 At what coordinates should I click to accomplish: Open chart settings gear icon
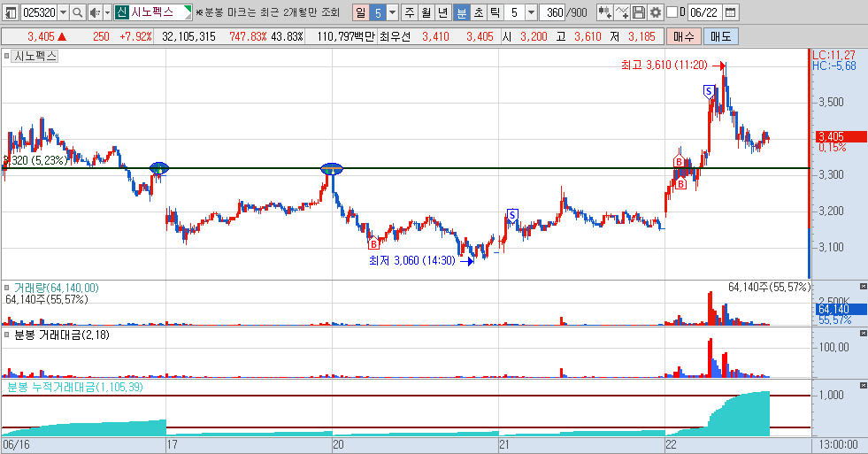click(656, 12)
